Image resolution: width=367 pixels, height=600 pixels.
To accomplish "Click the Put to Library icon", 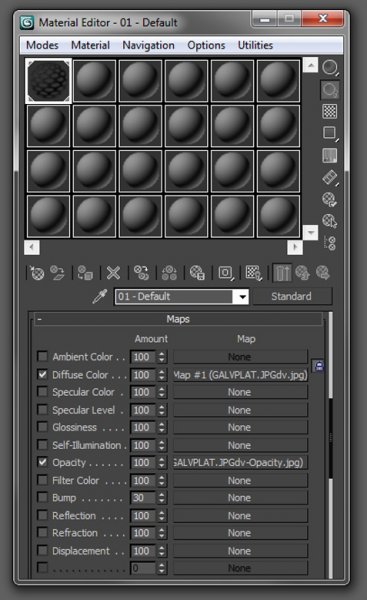I will pyautogui.click(x=197, y=273).
